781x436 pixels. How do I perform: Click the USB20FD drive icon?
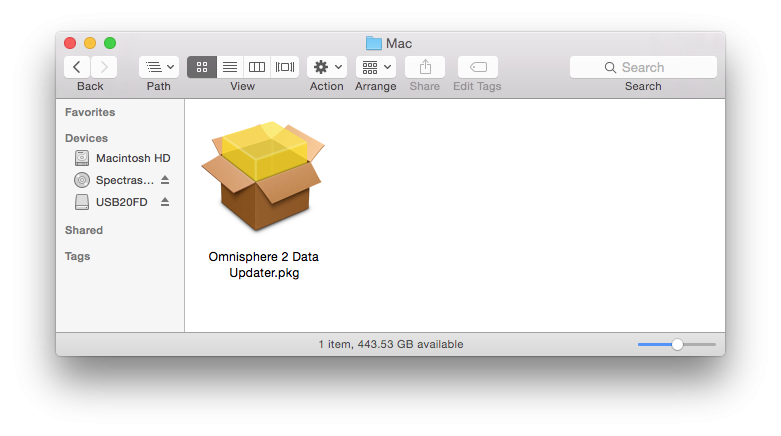[x=82, y=202]
